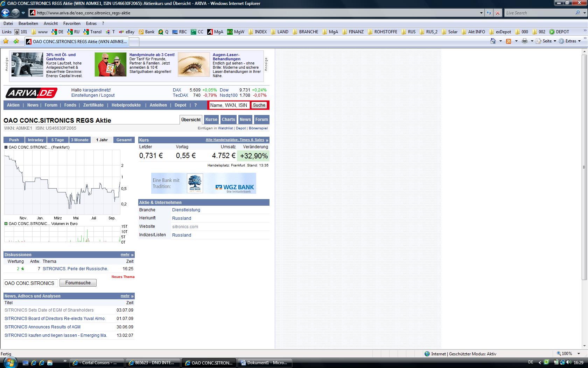Click the Neues Thema link
588x368 pixels.
(123, 277)
